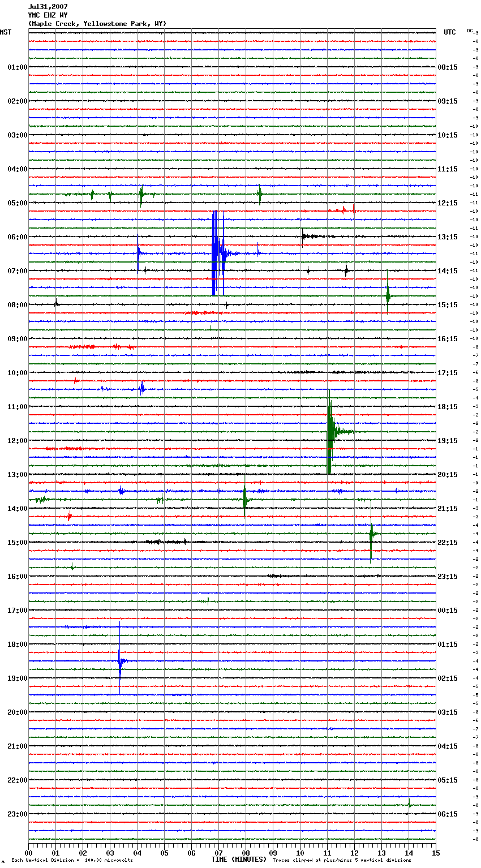Select the 06:00 MST row label
The image size is (481, 868).
point(18,237)
